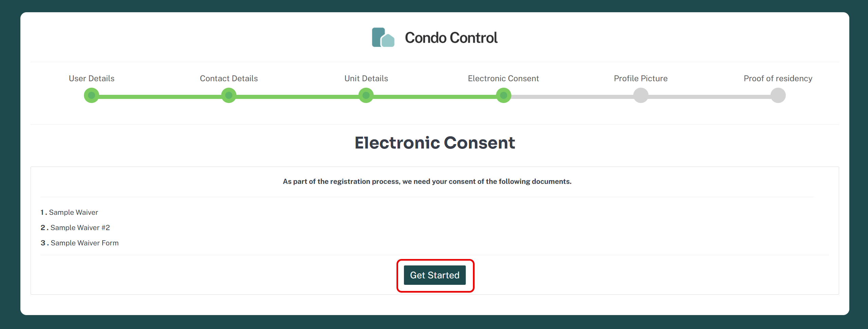Image resolution: width=868 pixels, height=329 pixels.
Task: Select the Electronic Consent step circle
Action: (x=503, y=96)
